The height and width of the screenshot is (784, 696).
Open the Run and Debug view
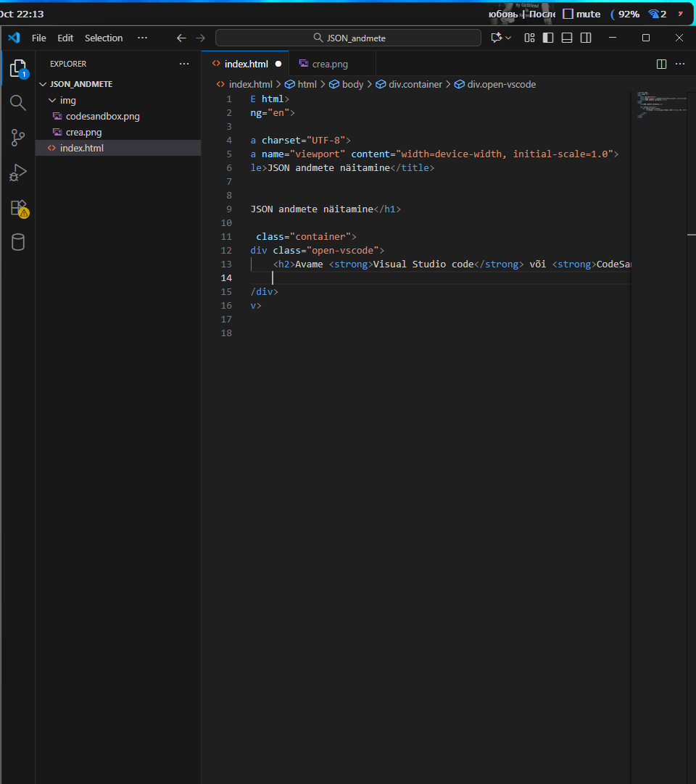[x=17, y=172]
